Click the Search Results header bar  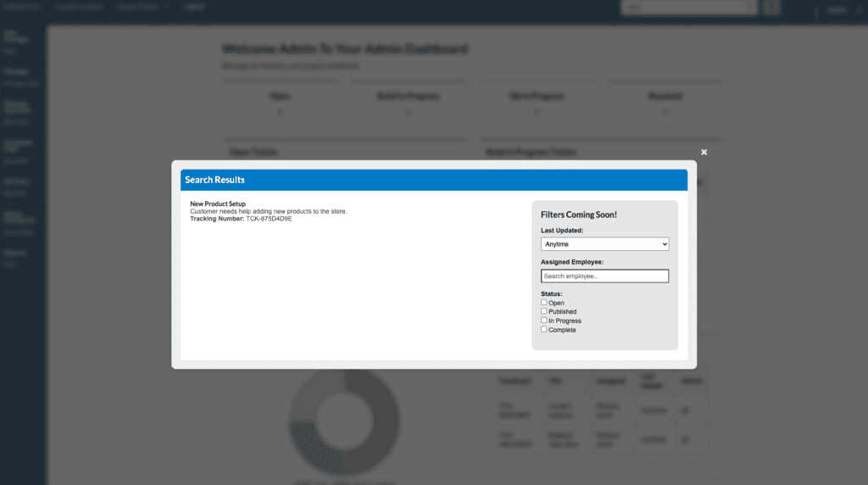(433, 180)
